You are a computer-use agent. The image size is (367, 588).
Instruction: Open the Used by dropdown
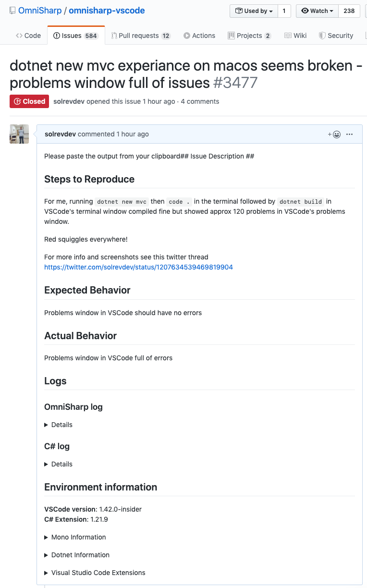point(254,11)
